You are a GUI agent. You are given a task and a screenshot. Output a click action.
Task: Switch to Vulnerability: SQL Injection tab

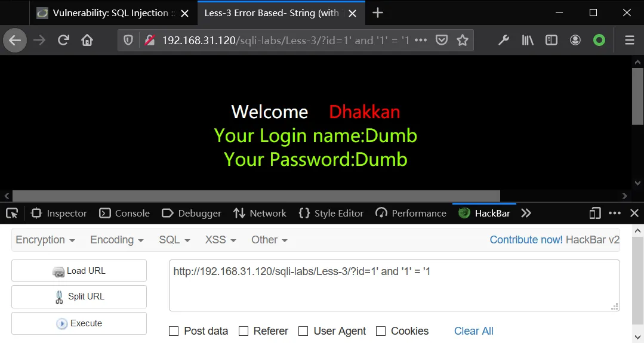pyautogui.click(x=110, y=13)
